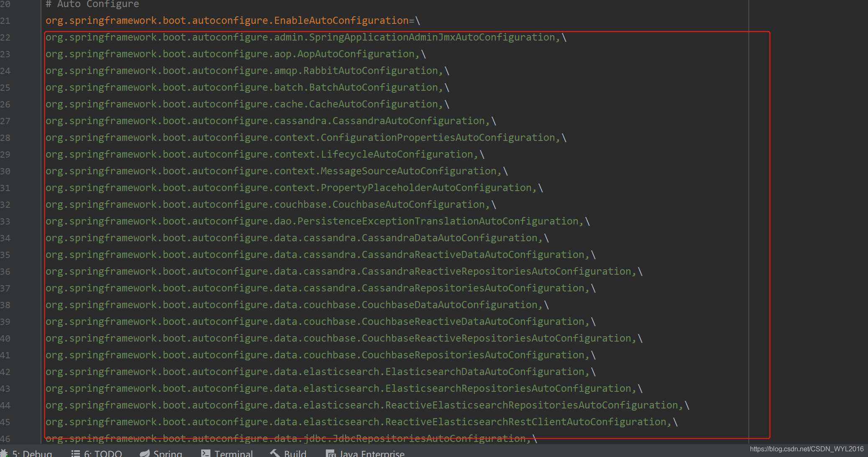Click gutter line number 21

pos(5,20)
